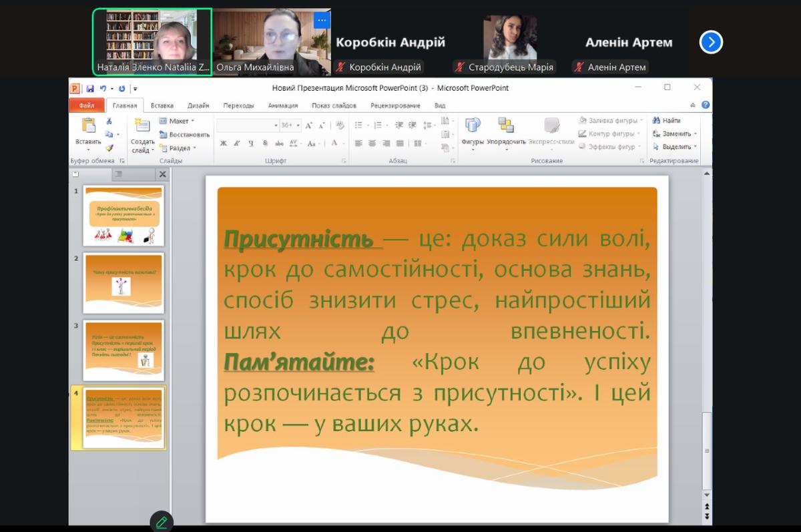
Task: Open the font size dropdown
Action: click(x=290, y=125)
